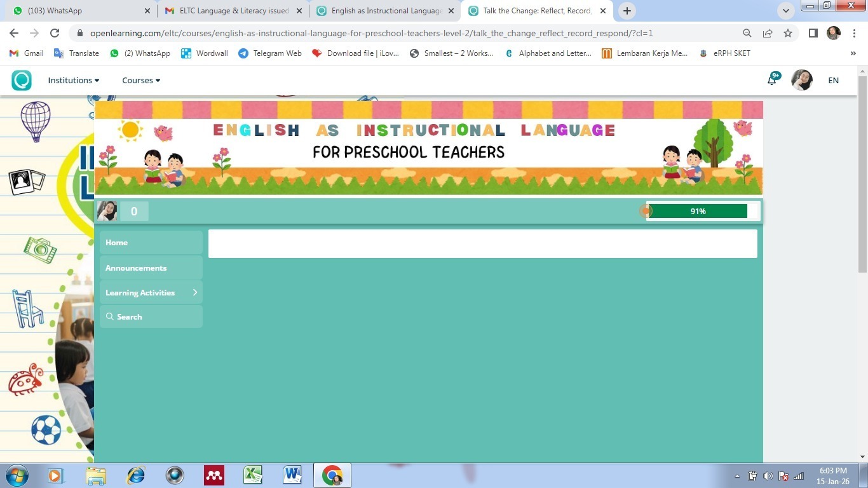
Task: Launch Internet Explorer from taskbar
Action: [x=135, y=475]
